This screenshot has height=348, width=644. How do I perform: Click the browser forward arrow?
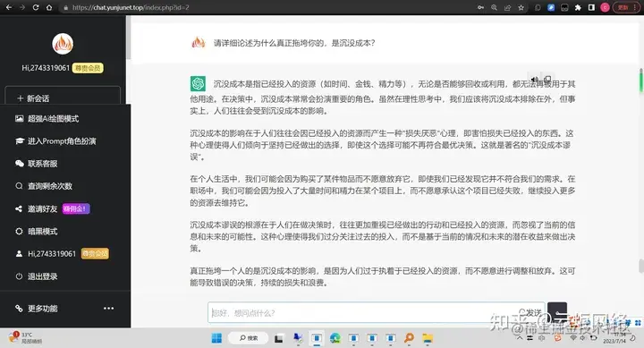[x=22, y=7]
